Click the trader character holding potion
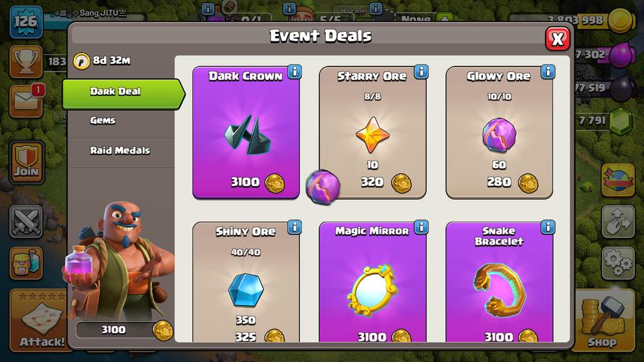 tap(119, 261)
